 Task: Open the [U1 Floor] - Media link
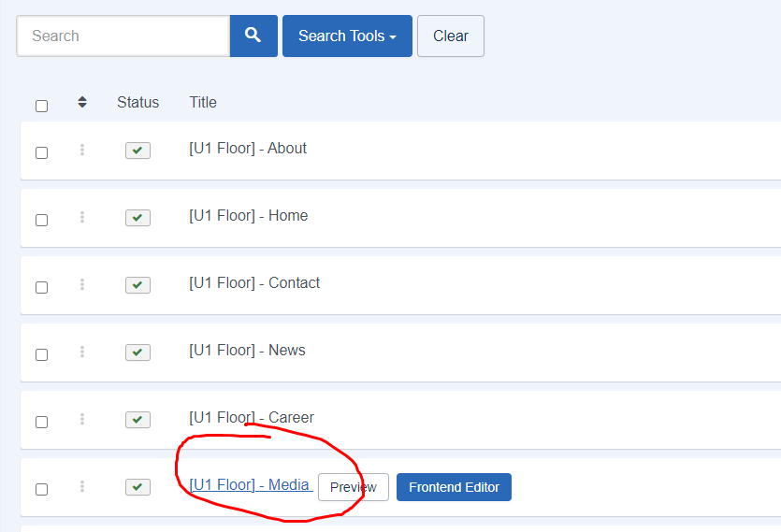(250, 484)
